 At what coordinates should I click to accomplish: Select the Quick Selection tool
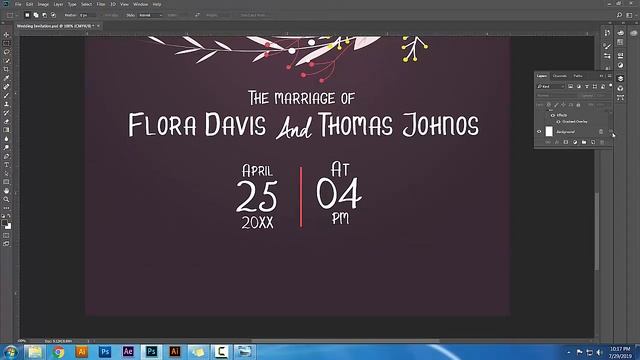tap(6, 61)
